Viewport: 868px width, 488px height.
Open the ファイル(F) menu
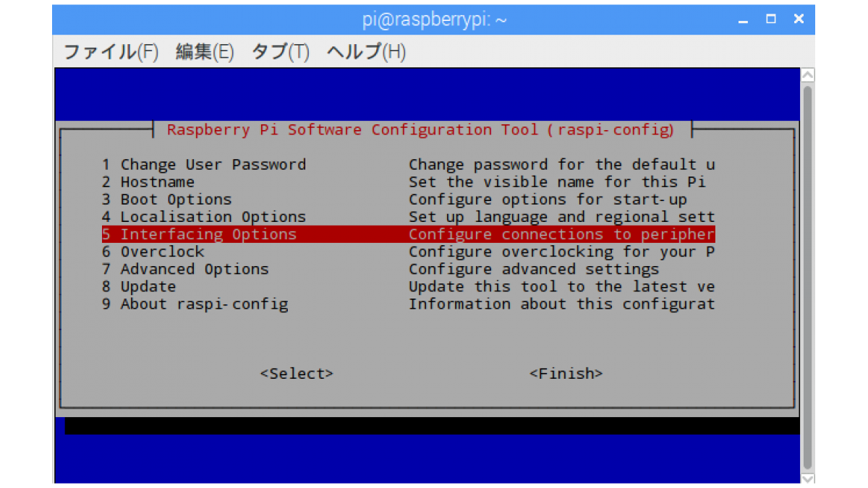[x=111, y=52]
